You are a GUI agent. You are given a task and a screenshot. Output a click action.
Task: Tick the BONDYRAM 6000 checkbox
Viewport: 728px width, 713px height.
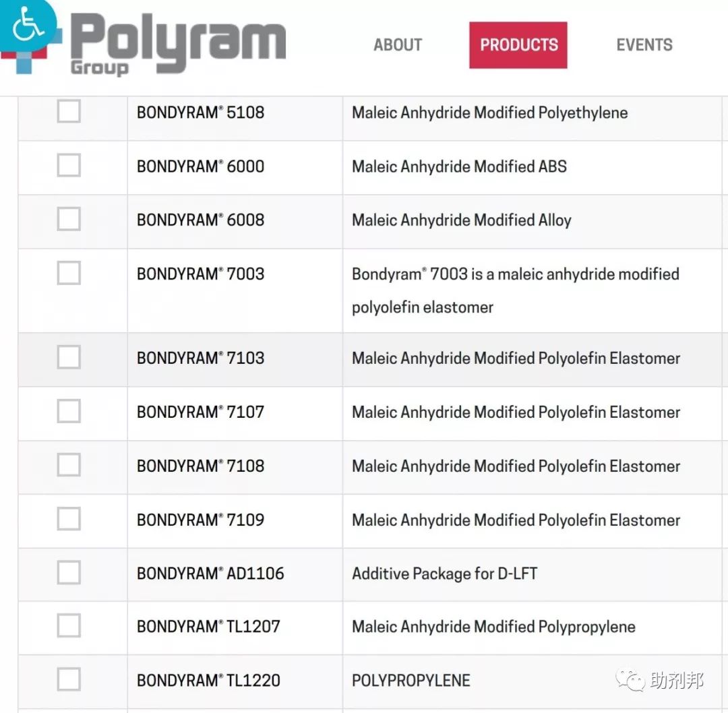69,165
